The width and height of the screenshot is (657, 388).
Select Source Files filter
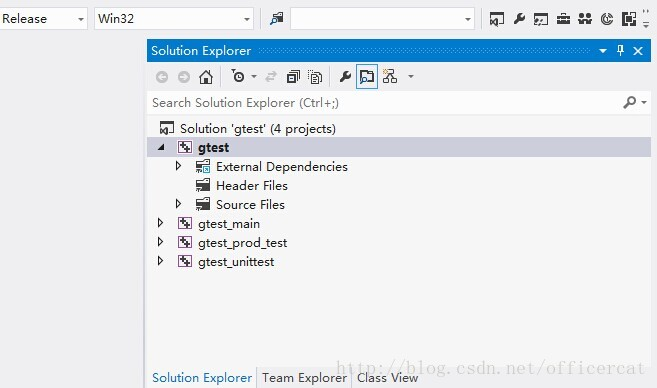(250, 205)
